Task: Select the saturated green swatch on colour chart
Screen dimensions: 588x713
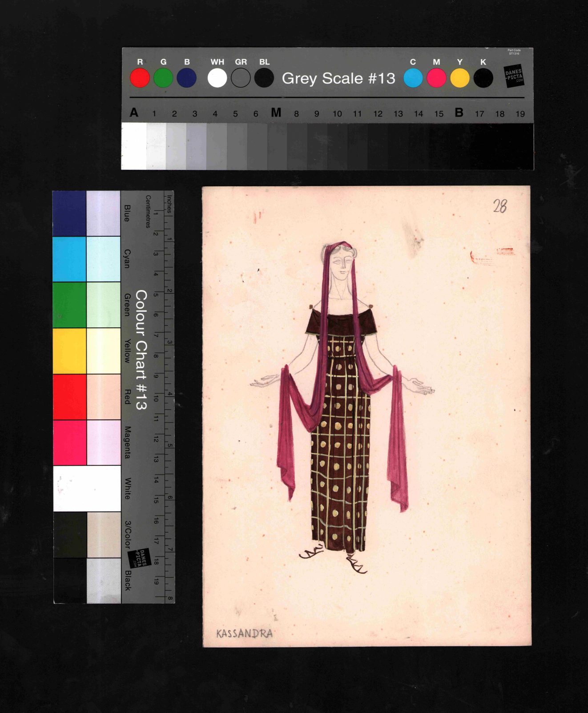Action: (x=69, y=305)
